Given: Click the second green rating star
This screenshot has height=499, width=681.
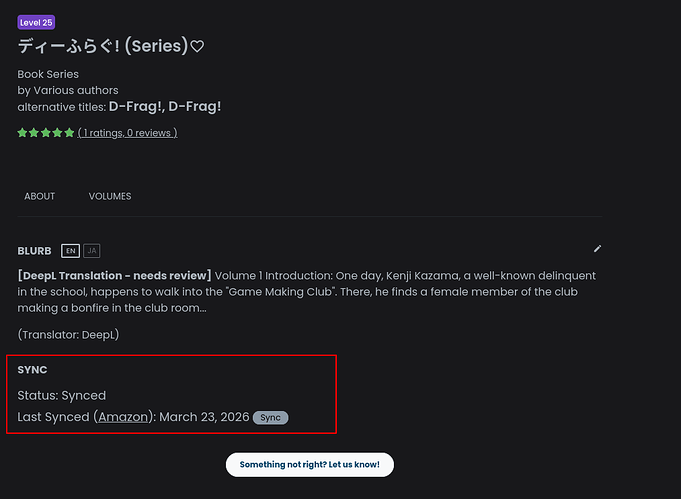Looking at the screenshot, I should click(34, 132).
